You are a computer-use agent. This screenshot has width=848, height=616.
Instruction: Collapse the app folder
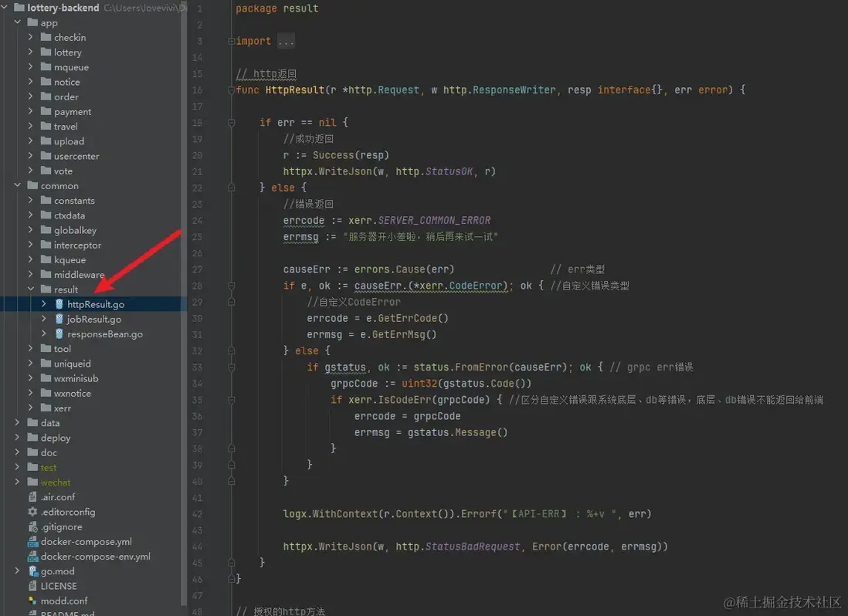[17, 22]
